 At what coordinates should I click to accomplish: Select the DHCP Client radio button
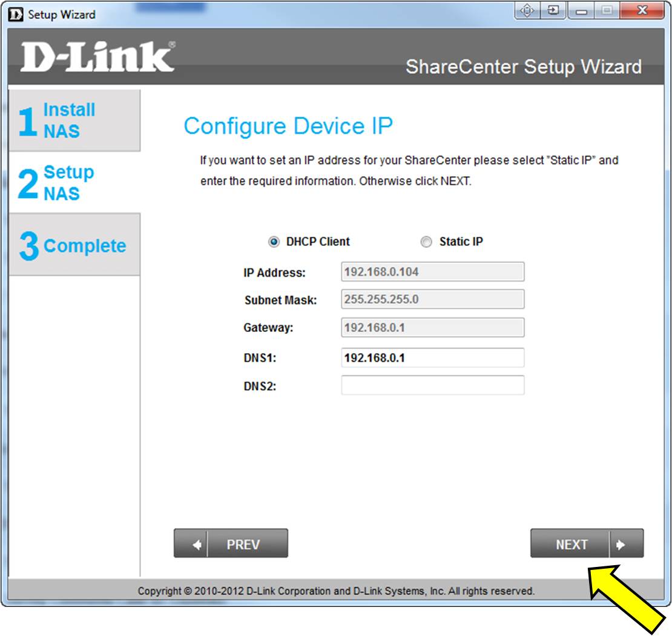tap(274, 242)
